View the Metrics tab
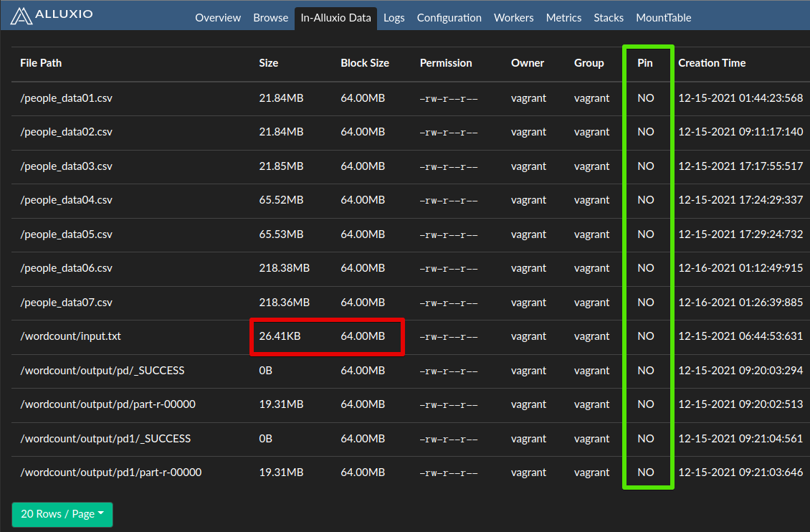The height and width of the screenshot is (532, 810). (563, 18)
